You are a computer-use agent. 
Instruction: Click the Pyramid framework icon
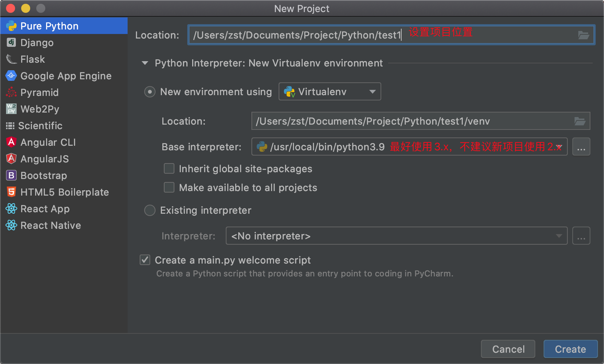[11, 92]
